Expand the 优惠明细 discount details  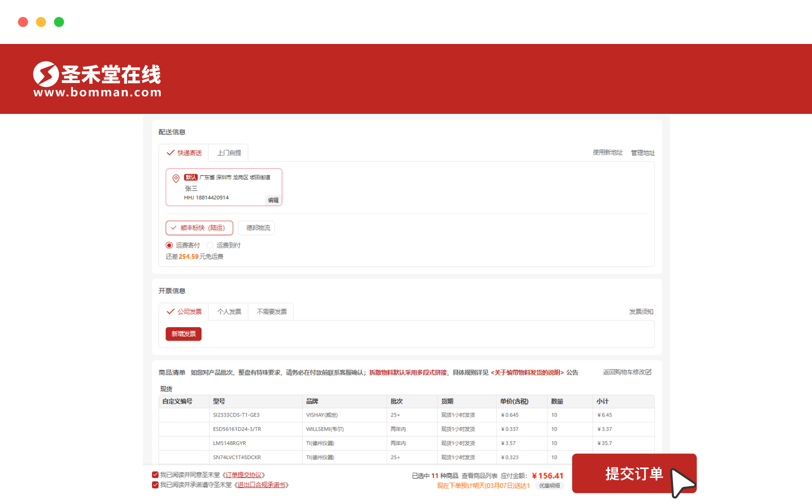549,486
